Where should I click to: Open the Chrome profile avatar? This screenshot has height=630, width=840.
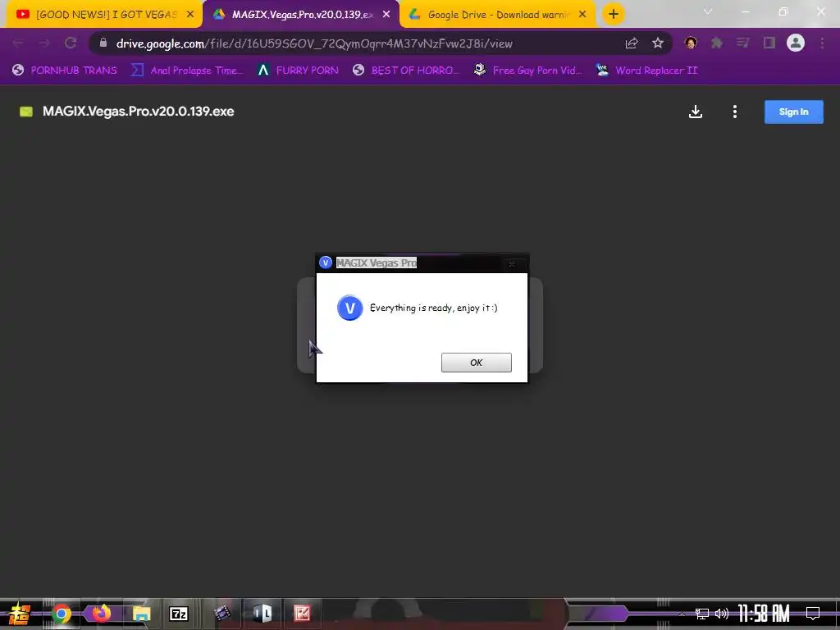pyautogui.click(x=796, y=43)
